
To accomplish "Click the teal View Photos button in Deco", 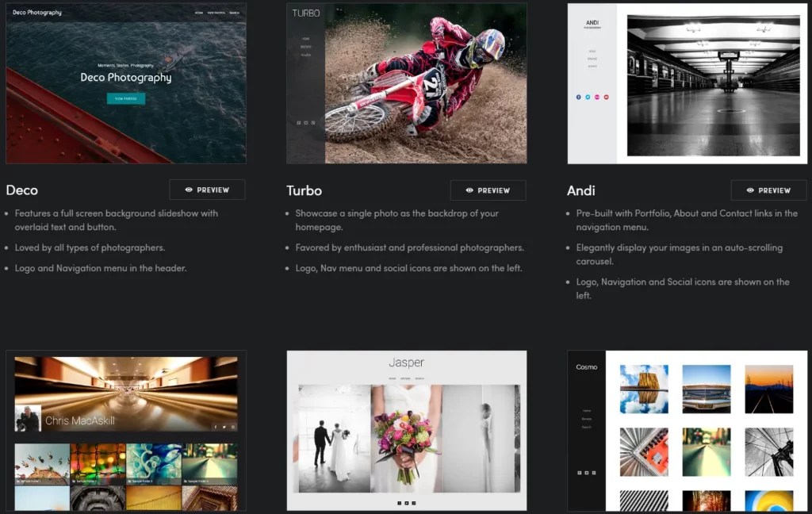I will click(125, 98).
